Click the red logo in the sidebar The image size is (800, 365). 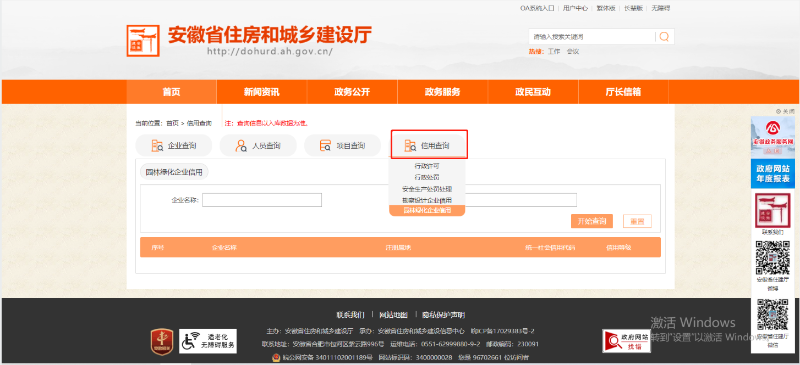coord(772,210)
